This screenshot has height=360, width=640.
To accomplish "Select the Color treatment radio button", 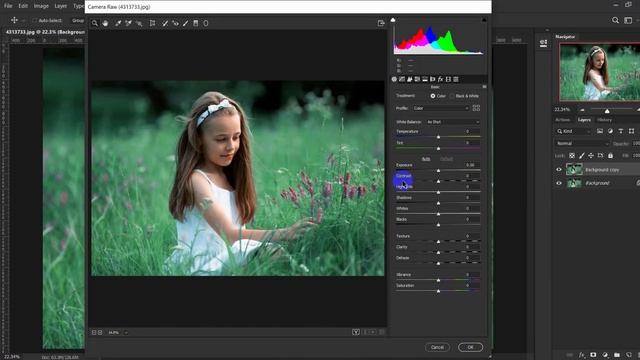I will tap(433, 96).
